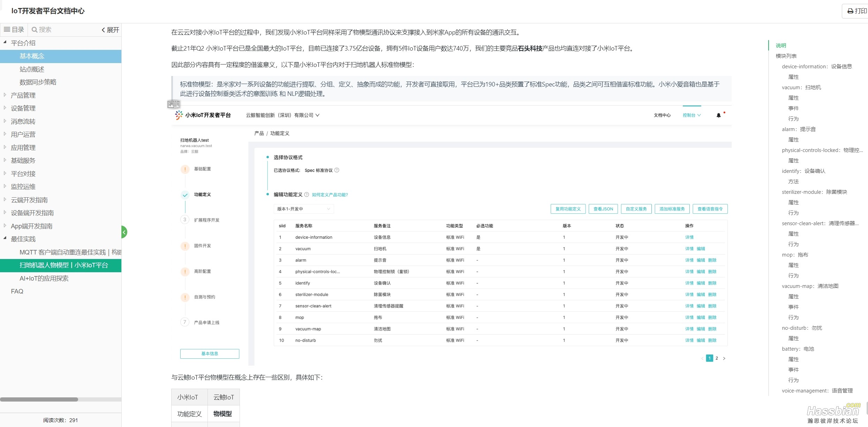
Task: Expand the App端开发指南 section
Action: 5,226
